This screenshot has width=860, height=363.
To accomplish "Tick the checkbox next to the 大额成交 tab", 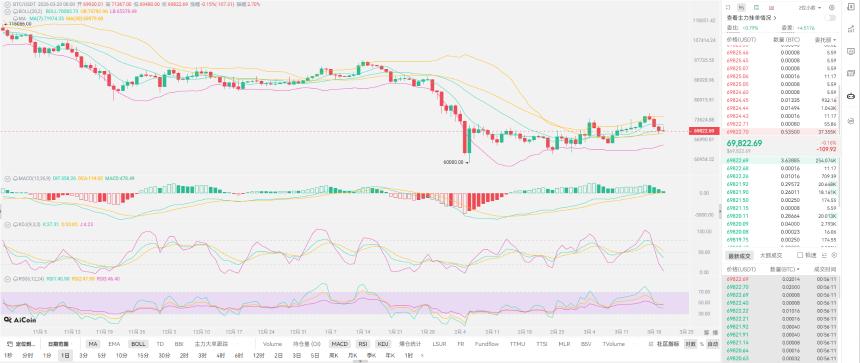I will pyautogui.click(x=800, y=255).
